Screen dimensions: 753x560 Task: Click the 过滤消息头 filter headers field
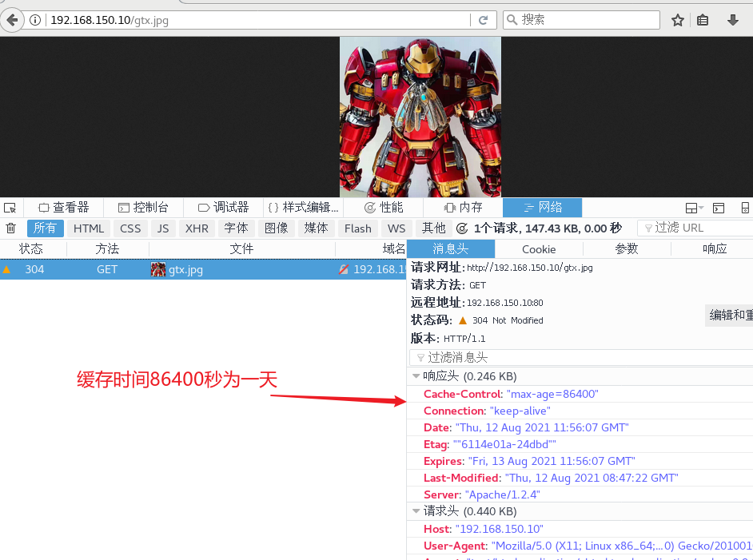[x=581, y=358]
